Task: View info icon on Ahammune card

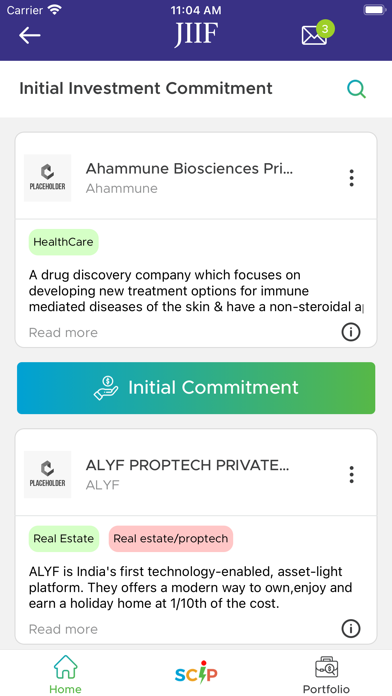Action: tap(351, 332)
